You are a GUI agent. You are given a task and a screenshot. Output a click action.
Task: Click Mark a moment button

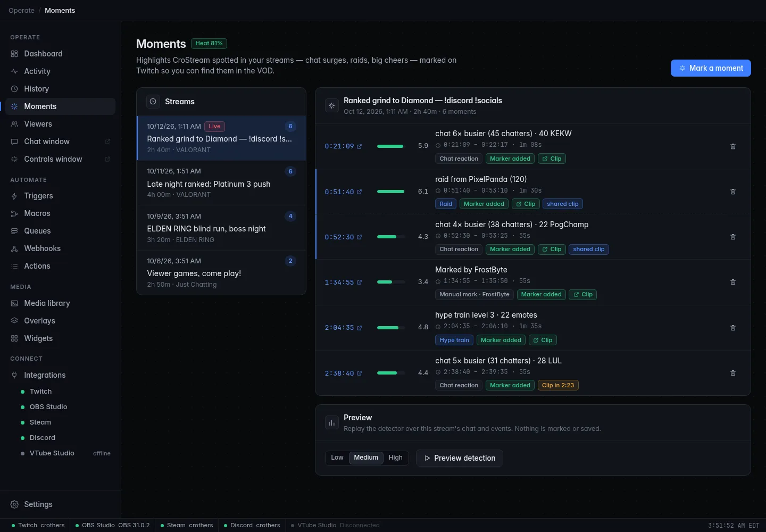point(711,68)
